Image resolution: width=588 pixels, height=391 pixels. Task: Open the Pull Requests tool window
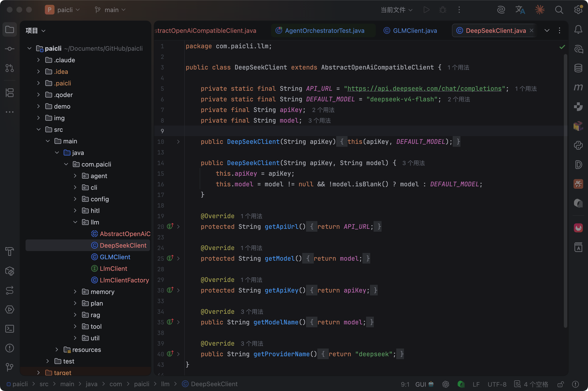tap(9, 68)
